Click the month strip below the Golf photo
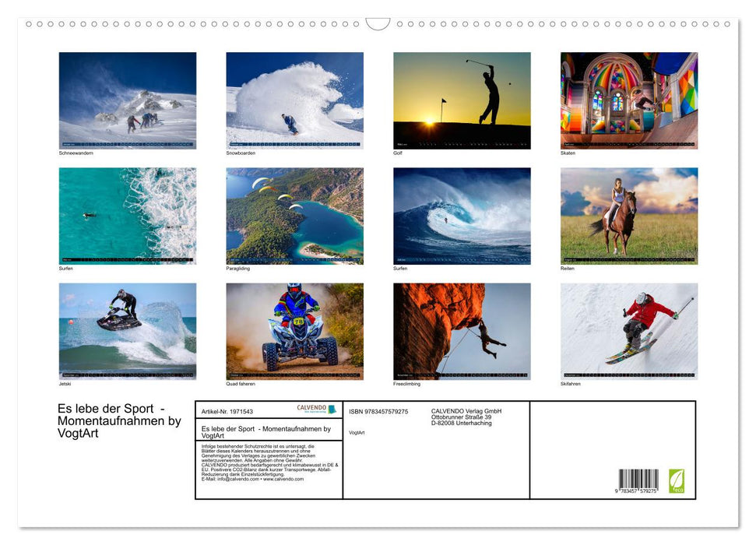This screenshot has height=545, width=756. tap(461, 143)
